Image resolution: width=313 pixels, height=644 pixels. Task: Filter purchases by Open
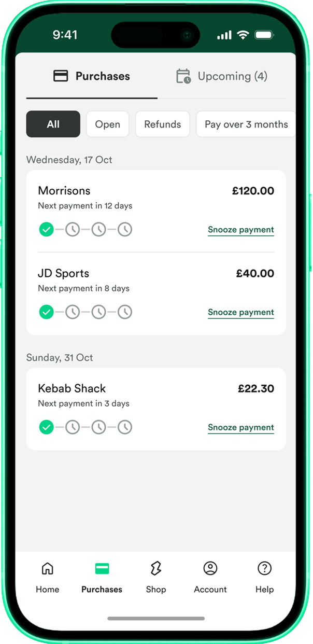click(x=107, y=124)
